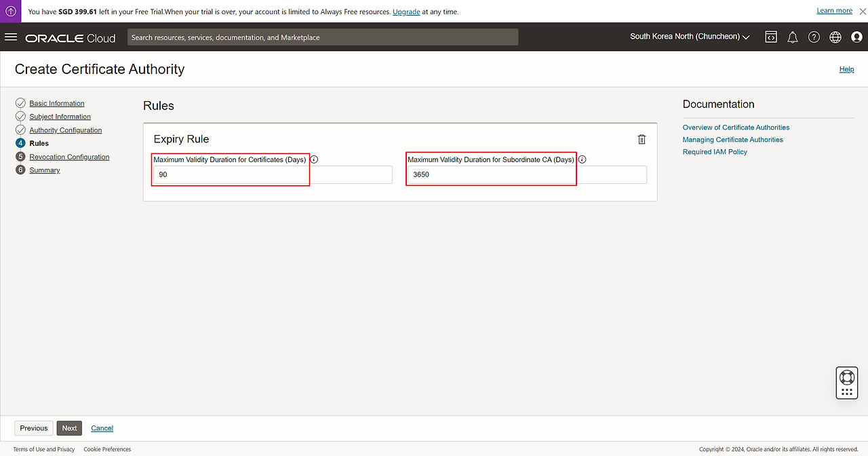
Task: Click info icon beside Certificates validity label
Action: [314, 159]
